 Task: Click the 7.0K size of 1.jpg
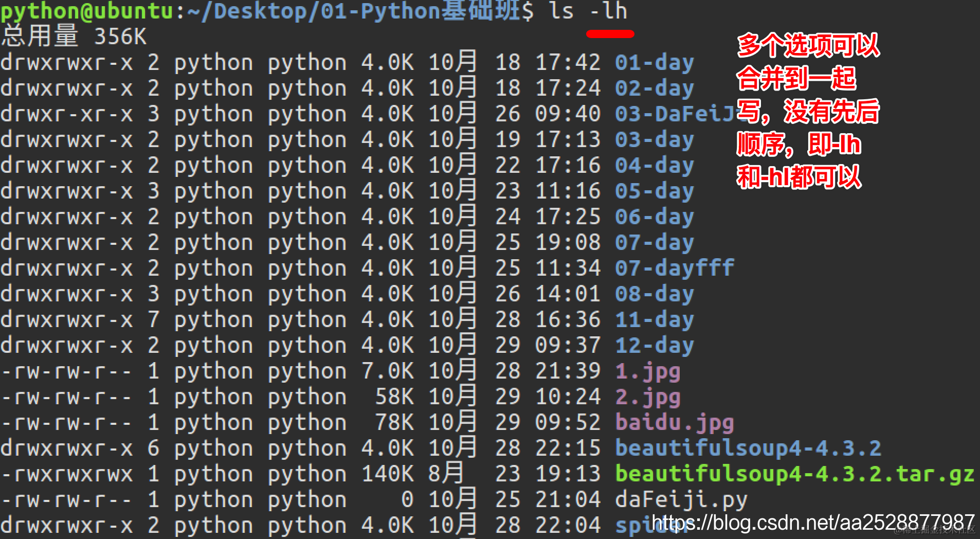388,371
